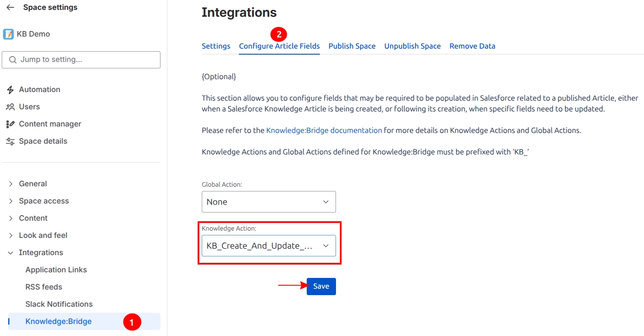The height and width of the screenshot is (336, 644).
Task: Go to the Remove Data tab
Action: tap(472, 46)
